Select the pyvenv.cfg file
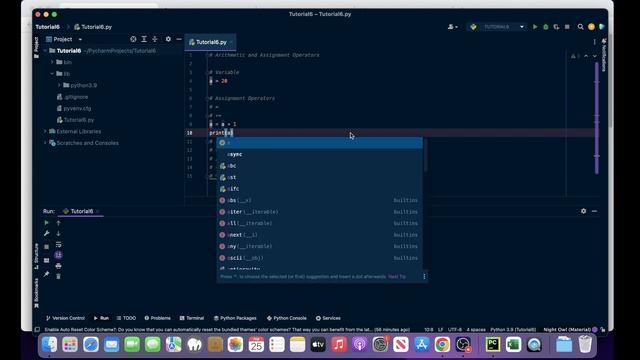 click(x=74, y=108)
